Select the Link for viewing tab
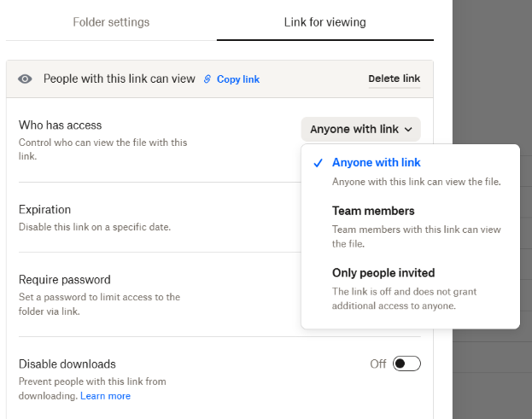This screenshot has height=419, width=532. [324, 22]
